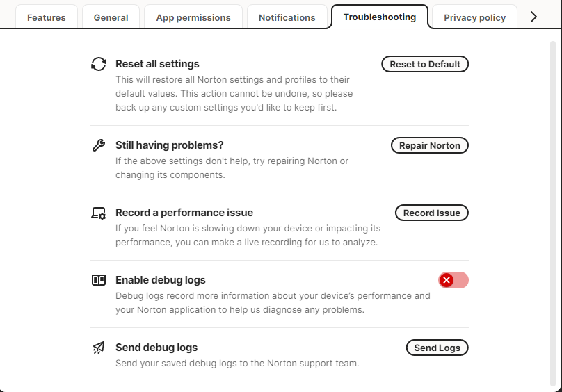The width and height of the screenshot is (562, 392).
Task: Open the General tab
Action: point(111,17)
